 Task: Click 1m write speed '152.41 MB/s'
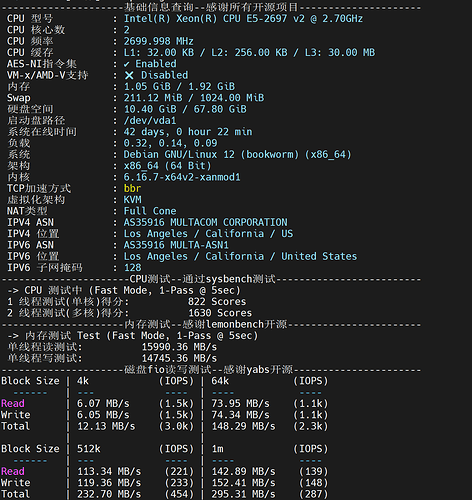(x=243, y=483)
